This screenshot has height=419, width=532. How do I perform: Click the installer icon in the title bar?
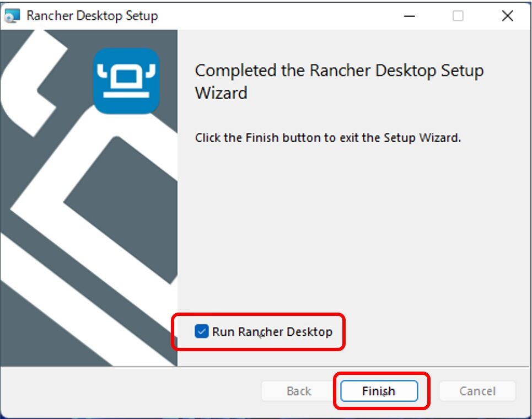click(12, 15)
